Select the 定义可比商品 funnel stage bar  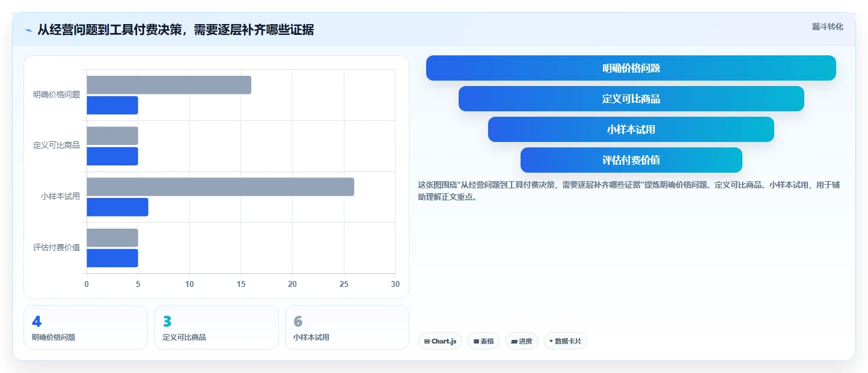coord(631,99)
